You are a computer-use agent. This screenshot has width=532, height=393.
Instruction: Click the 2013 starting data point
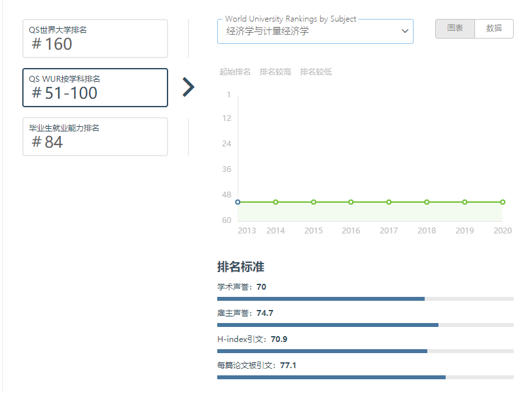point(238,202)
